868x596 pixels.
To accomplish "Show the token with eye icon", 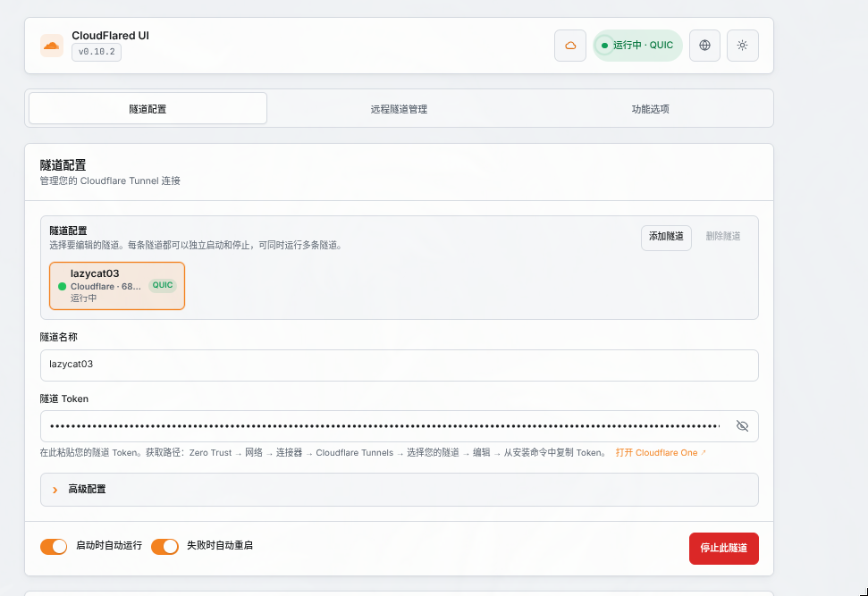I will click(x=742, y=426).
